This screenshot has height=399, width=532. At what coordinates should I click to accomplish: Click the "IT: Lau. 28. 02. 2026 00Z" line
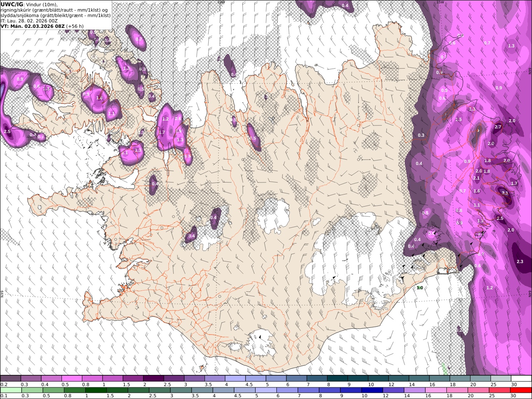tap(29, 21)
